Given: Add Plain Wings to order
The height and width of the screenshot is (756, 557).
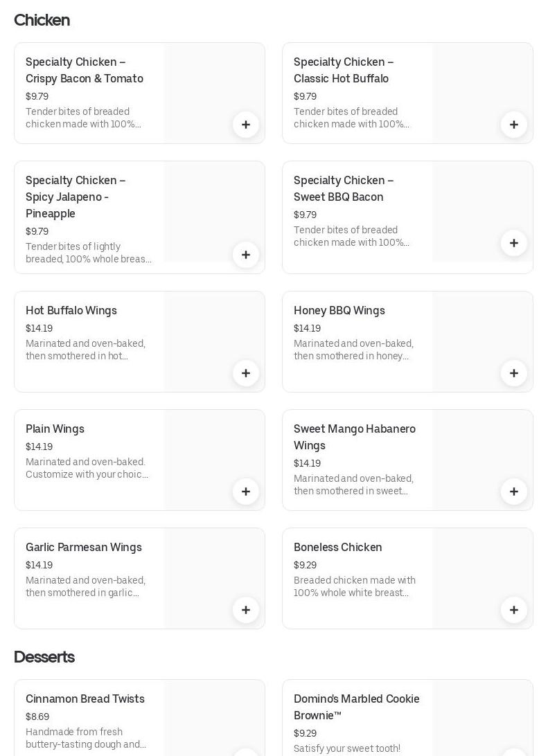Looking at the screenshot, I should (x=246, y=492).
